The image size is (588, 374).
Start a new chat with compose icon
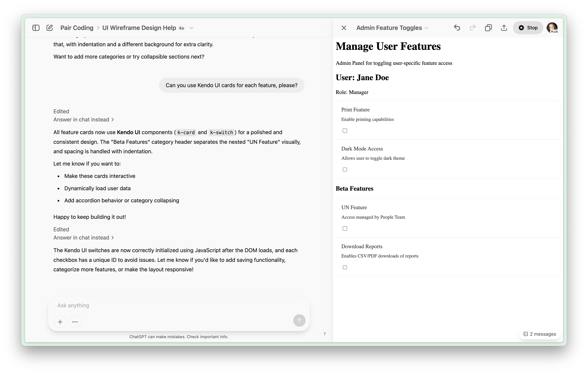point(50,28)
